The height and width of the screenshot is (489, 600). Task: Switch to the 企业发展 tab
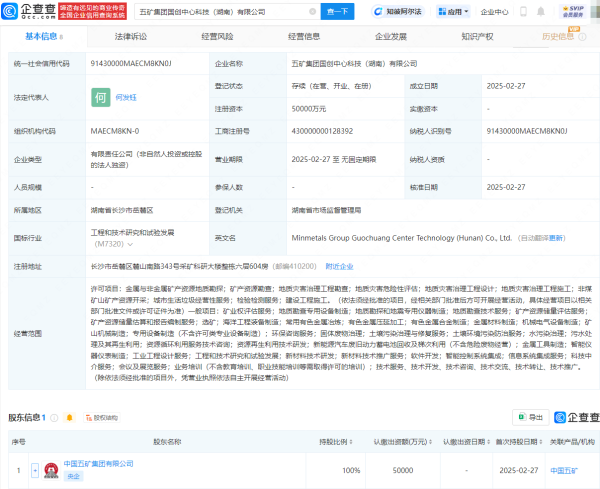pos(391,37)
